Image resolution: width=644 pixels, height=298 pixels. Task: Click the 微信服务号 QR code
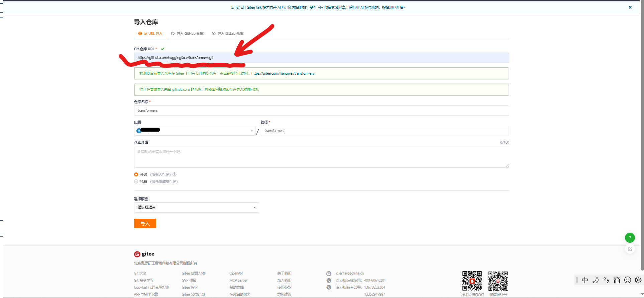point(498,281)
